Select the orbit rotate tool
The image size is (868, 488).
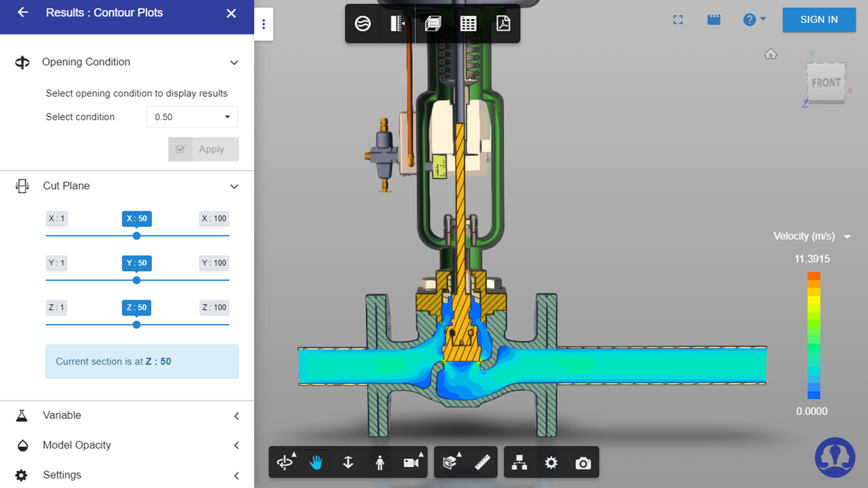(x=284, y=462)
